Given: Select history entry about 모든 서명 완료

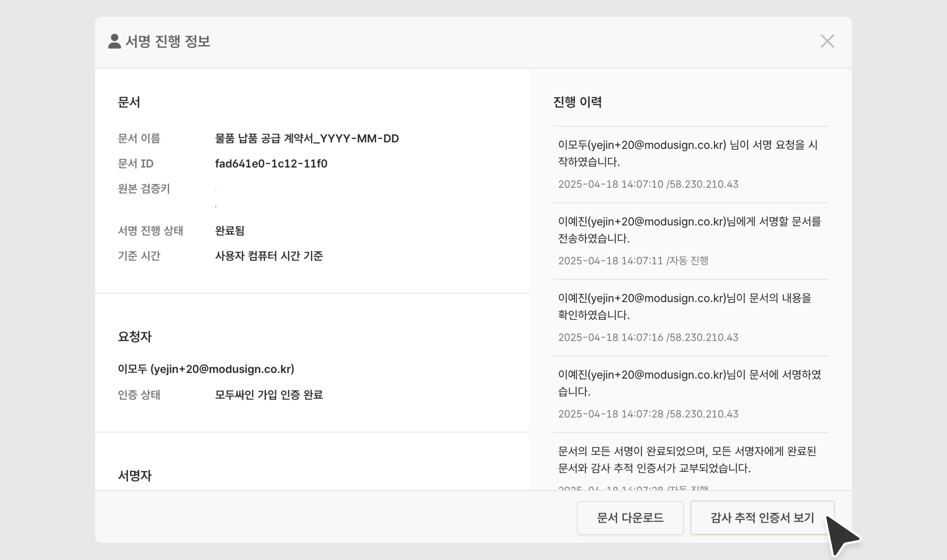Looking at the screenshot, I should pos(687,460).
